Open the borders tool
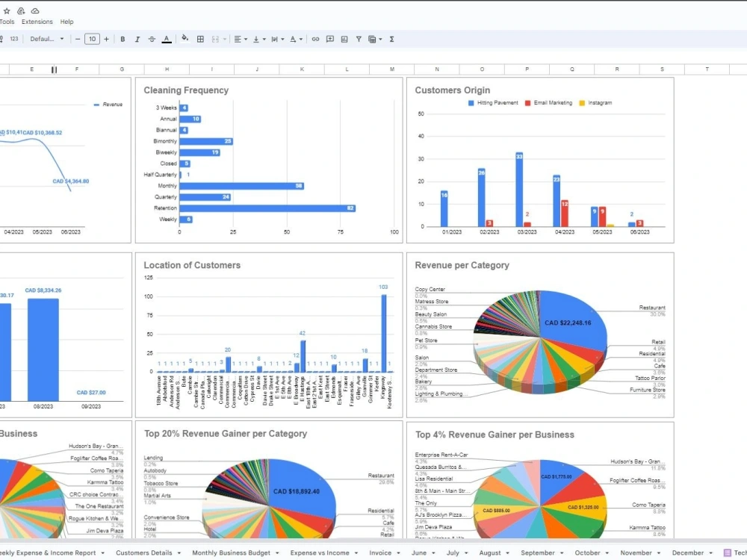Screen dimensions: 747x560 [200, 39]
